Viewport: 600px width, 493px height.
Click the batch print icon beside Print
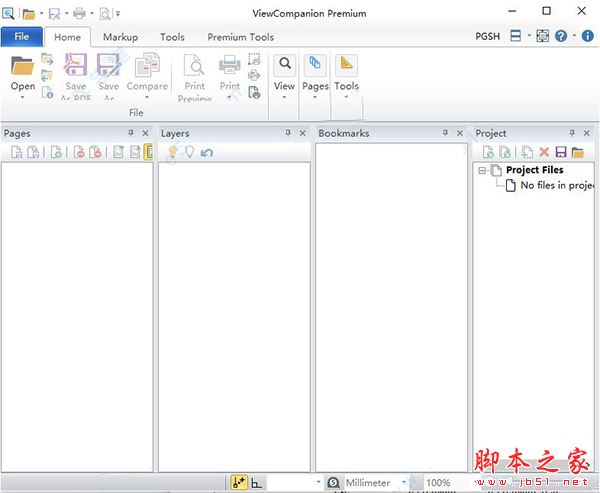click(x=254, y=75)
